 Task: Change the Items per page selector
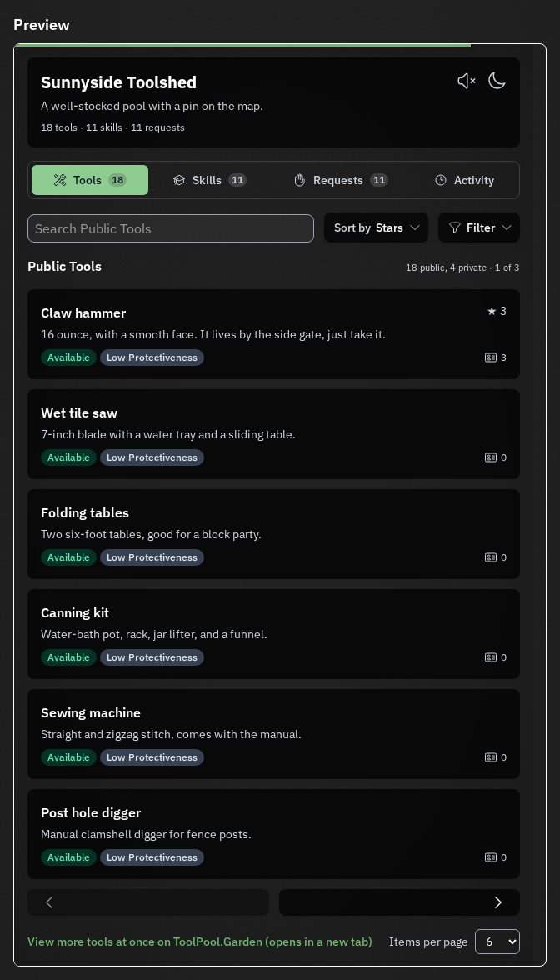[497, 942]
